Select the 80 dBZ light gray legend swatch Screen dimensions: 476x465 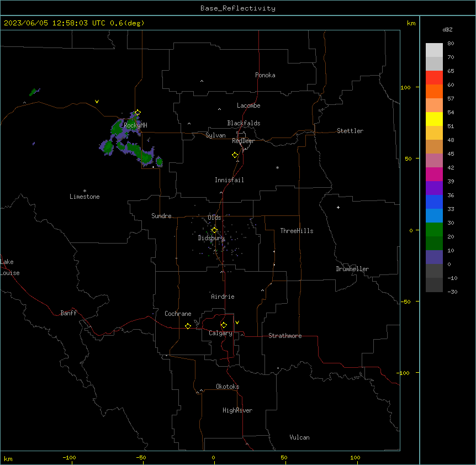click(434, 50)
